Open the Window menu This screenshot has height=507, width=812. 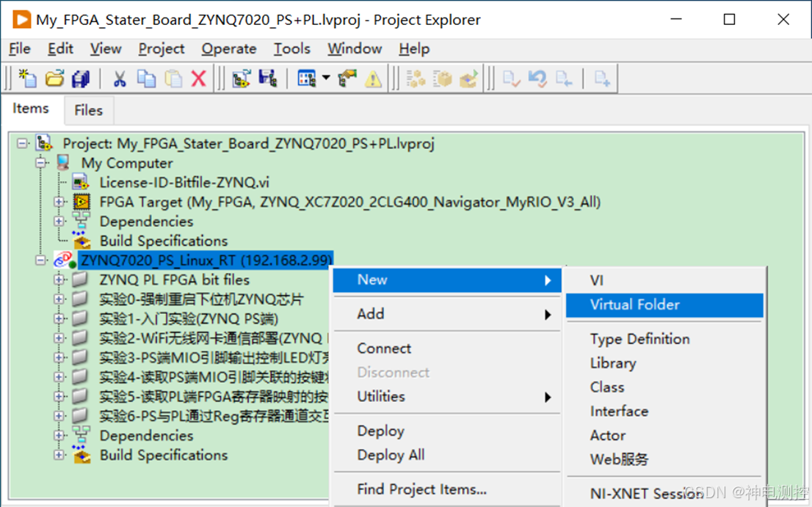coord(355,48)
